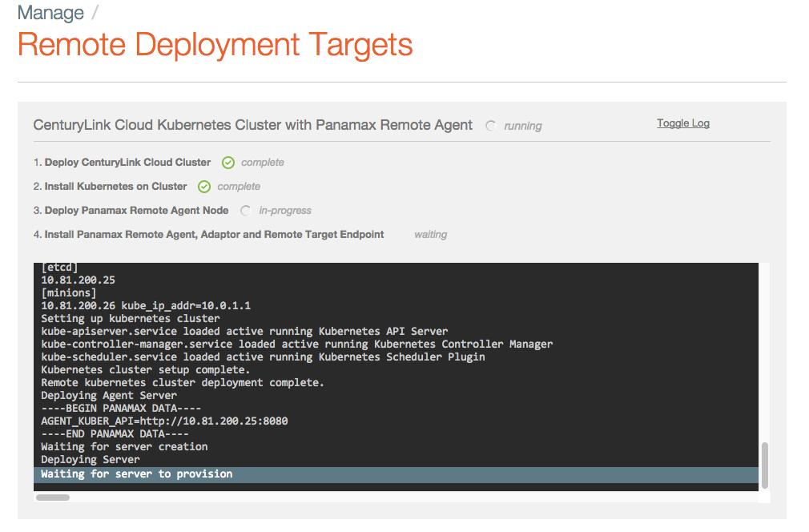This screenshot has height=532, width=809.
Task: Click the Toggle Log link
Action: (683, 123)
